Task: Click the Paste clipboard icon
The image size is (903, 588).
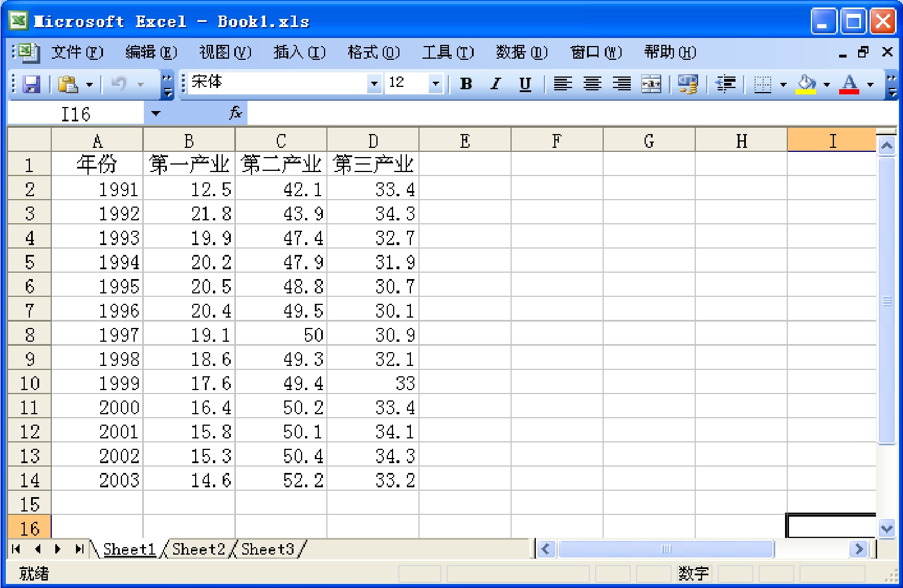Action: pyautogui.click(x=68, y=85)
